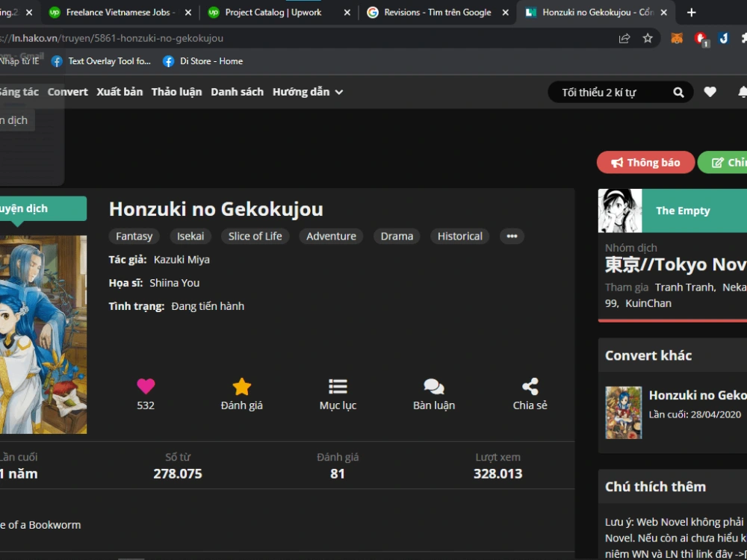Open The Empty user profile
The height and width of the screenshot is (560, 747).
[x=683, y=211]
